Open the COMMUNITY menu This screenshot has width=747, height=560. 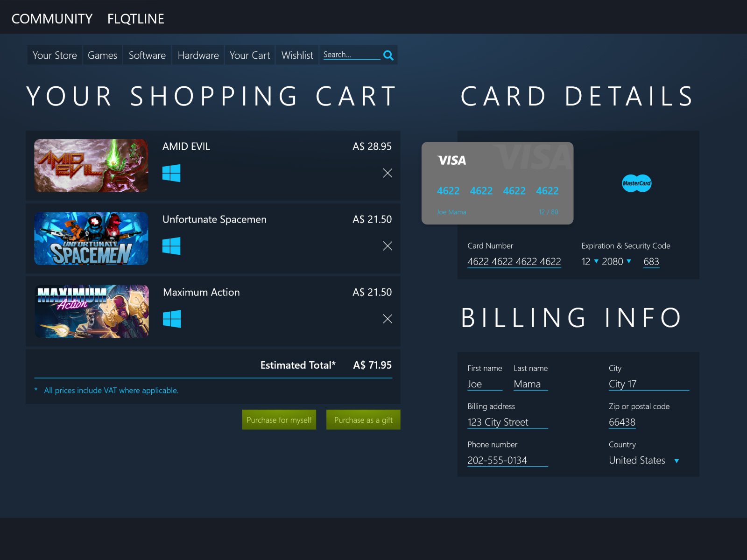52,19
